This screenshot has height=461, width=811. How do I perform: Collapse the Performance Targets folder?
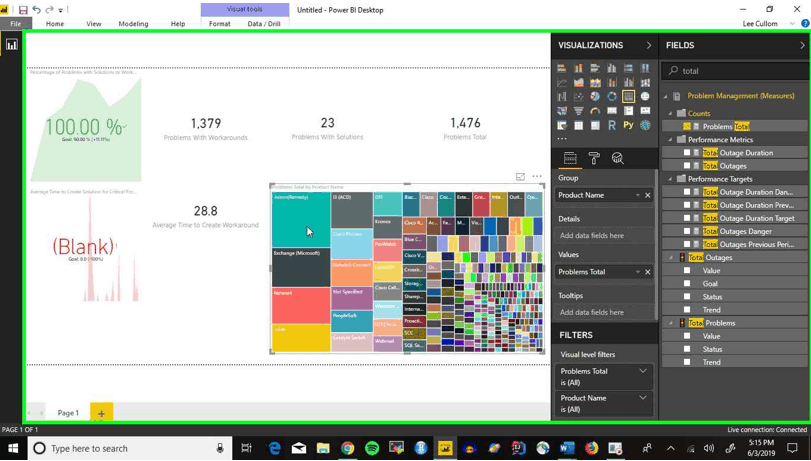671,179
